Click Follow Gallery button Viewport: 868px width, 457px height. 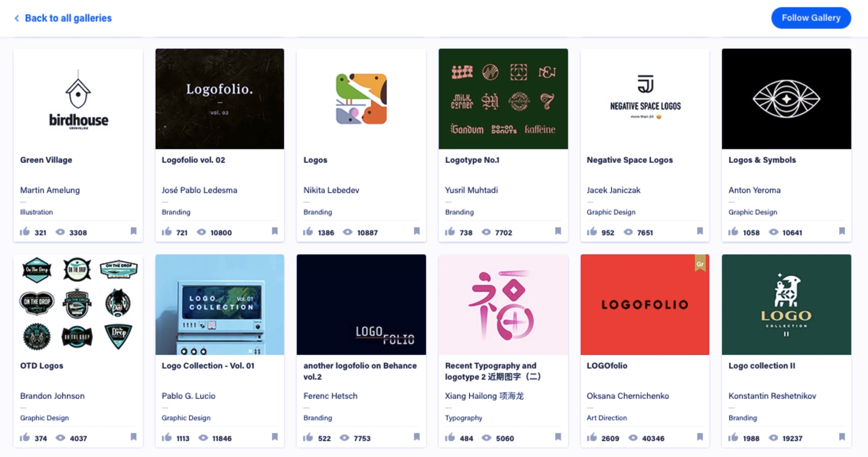pos(810,18)
